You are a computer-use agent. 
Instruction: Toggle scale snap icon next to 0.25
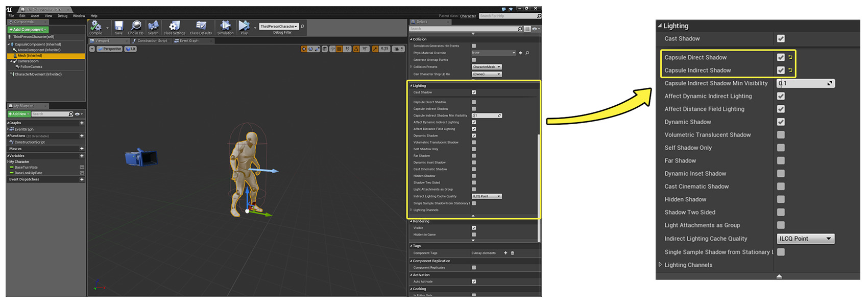coord(375,49)
